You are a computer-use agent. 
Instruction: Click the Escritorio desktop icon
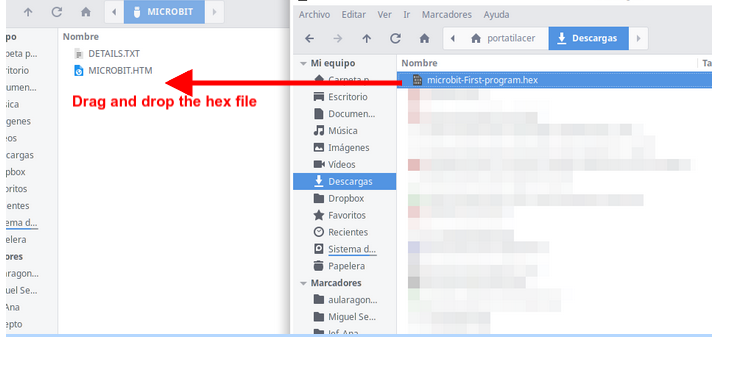coord(318,97)
